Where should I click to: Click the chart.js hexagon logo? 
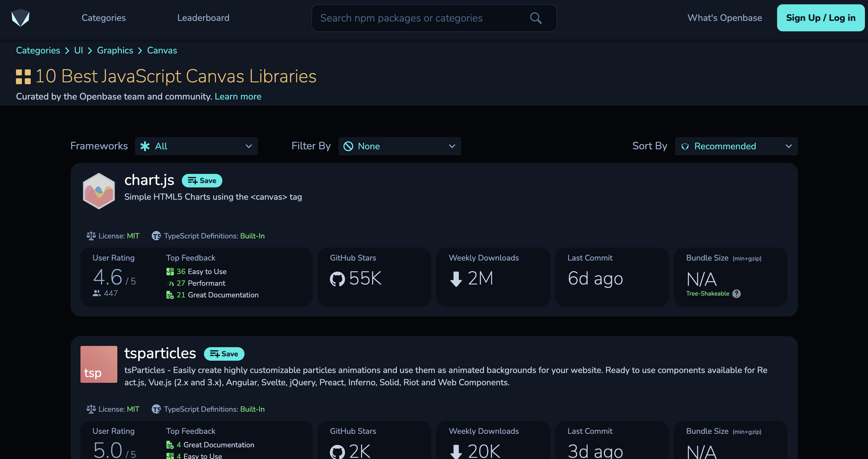[x=99, y=191]
